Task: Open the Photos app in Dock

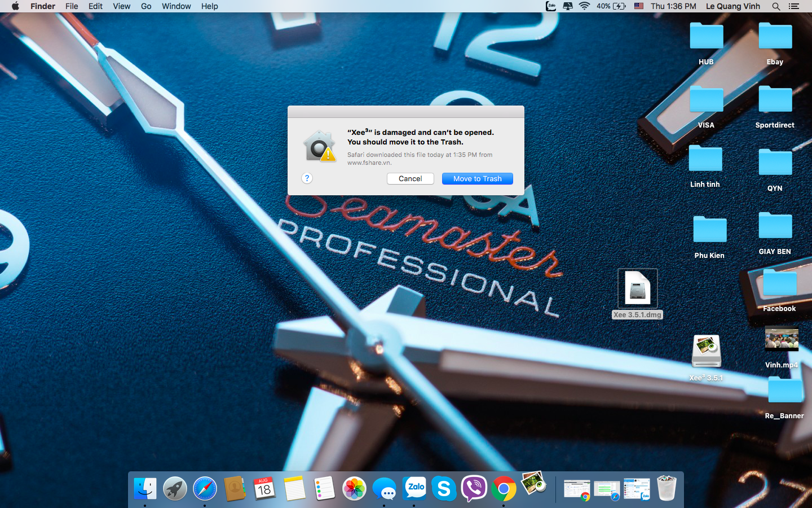Action: click(x=355, y=489)
